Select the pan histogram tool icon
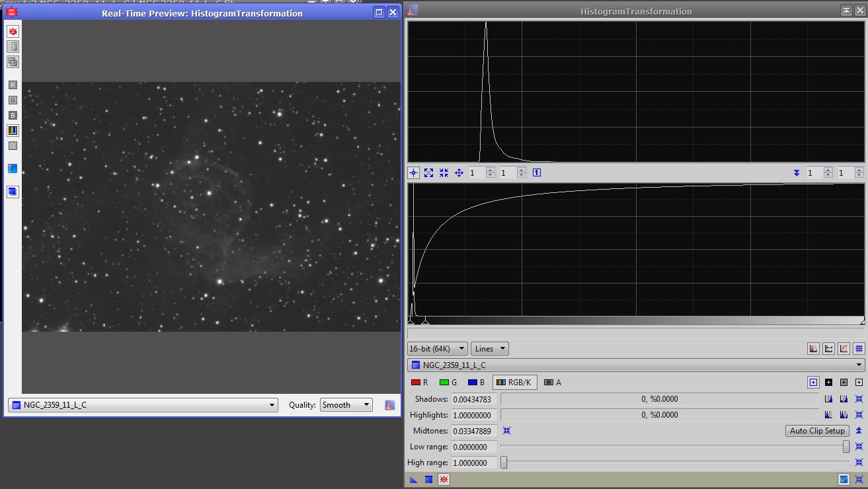868x489 pixels. point(459,172)
